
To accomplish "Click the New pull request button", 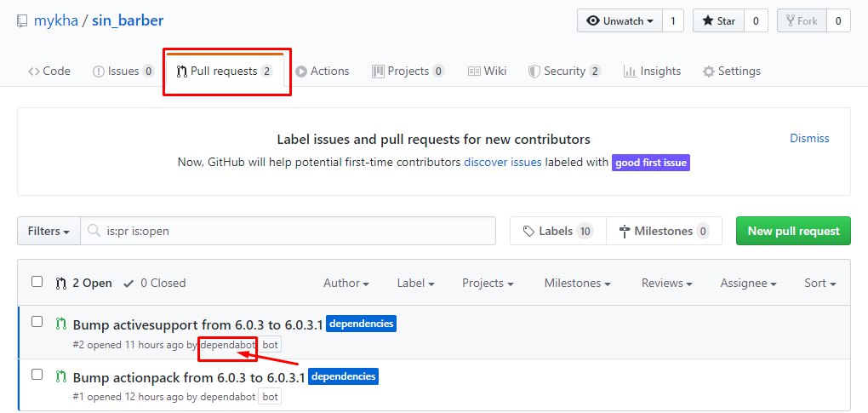I will (793, 231).
